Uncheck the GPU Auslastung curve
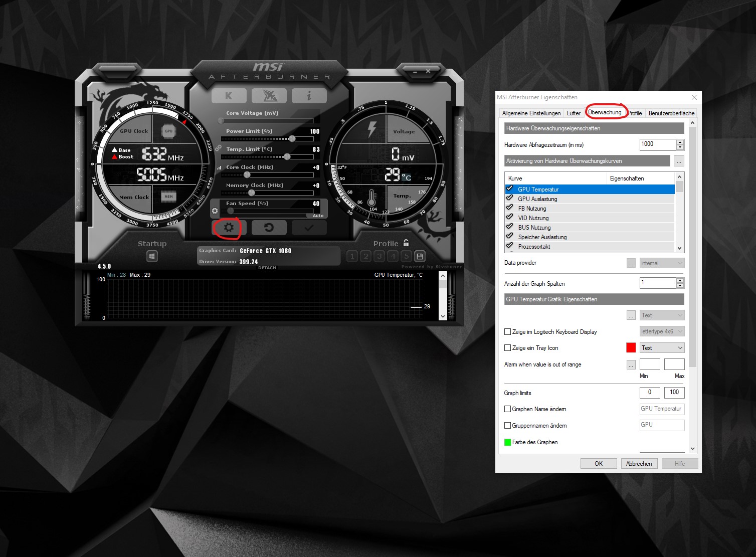Screen dimensions: 756x557 coord(510,199)
